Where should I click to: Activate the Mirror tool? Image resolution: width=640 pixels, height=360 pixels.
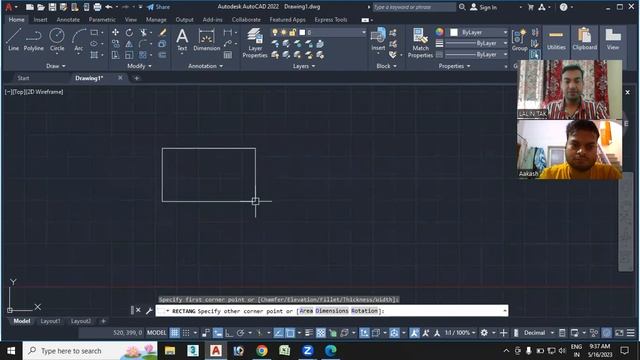(129, 44)
